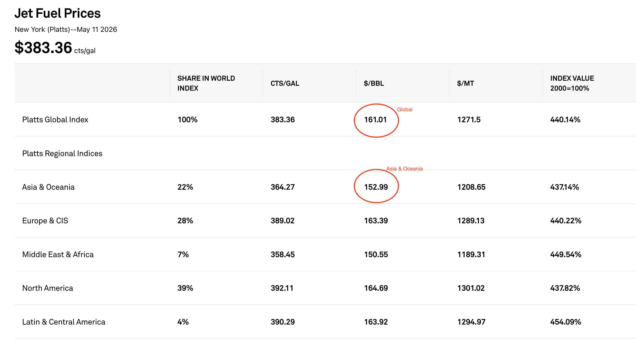Select the Latin & Central America row label

coord(64,322)
